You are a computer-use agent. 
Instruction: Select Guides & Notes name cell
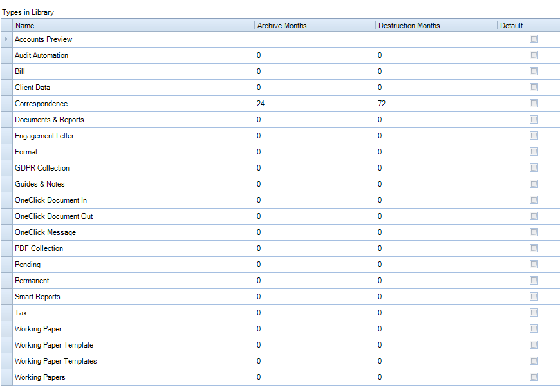134,183
